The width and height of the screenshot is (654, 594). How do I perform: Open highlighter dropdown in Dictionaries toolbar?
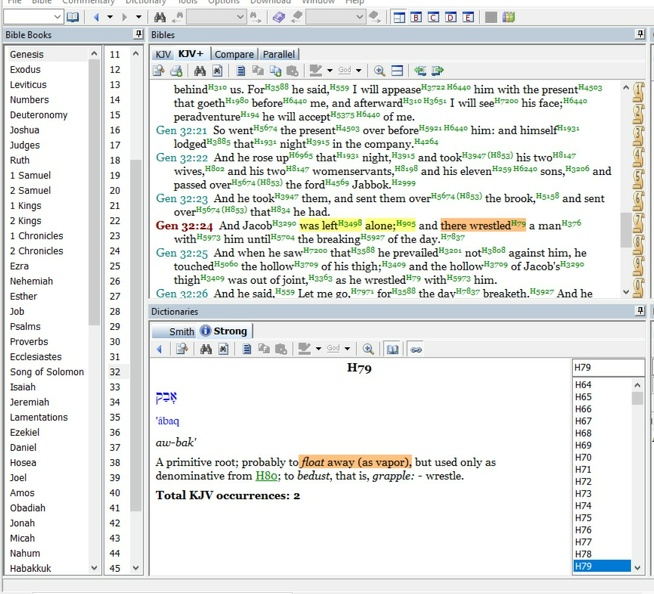coord(318,349)
